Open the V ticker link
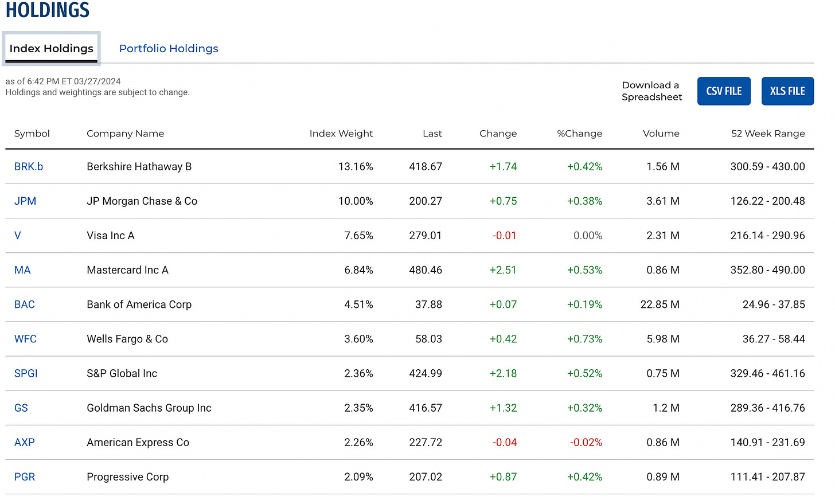 pyautogui.click(x=18, y=236)
